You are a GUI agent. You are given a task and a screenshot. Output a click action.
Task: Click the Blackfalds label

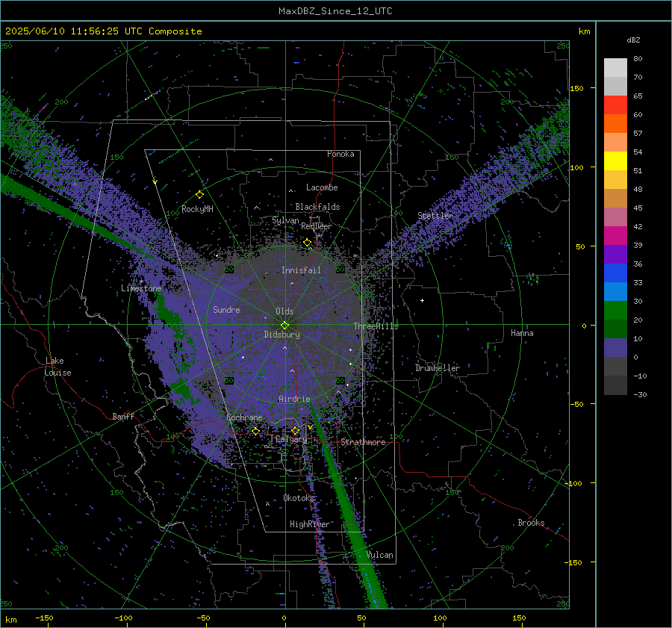pyautogui.click(x=317, y=207)
